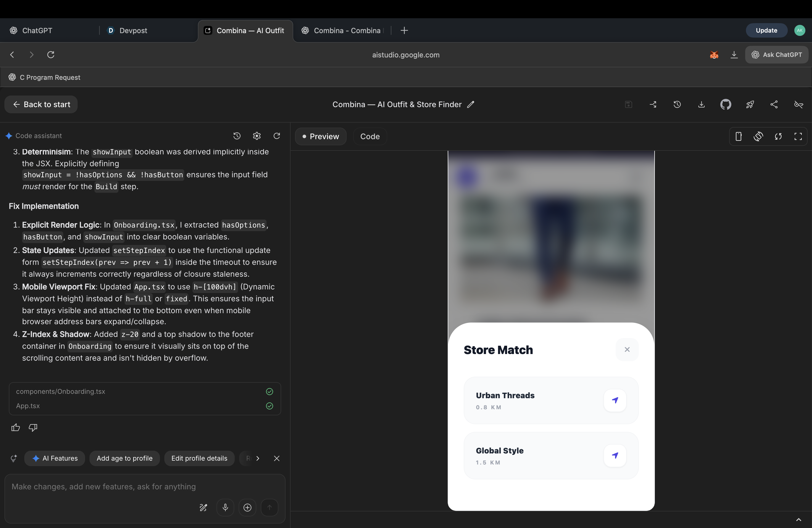
Task: Switch to the Devpost browser tab
Action: tap(133, 30)
